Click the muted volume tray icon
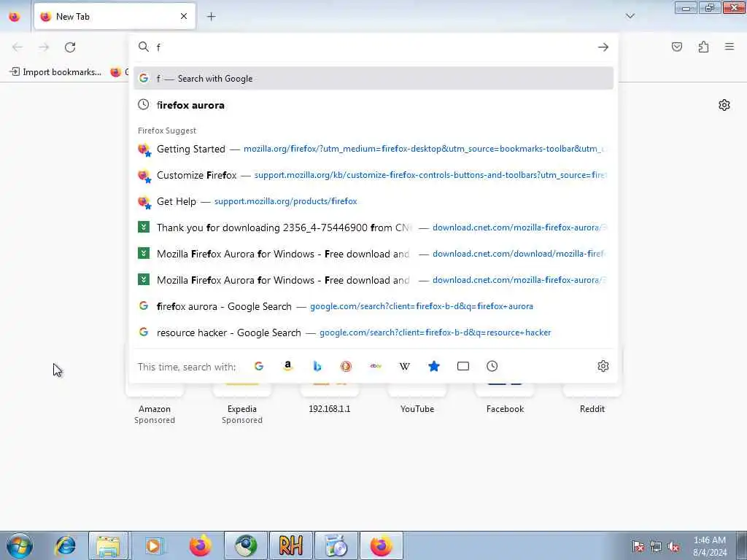The image size is (747, 560). coord(673,547)
